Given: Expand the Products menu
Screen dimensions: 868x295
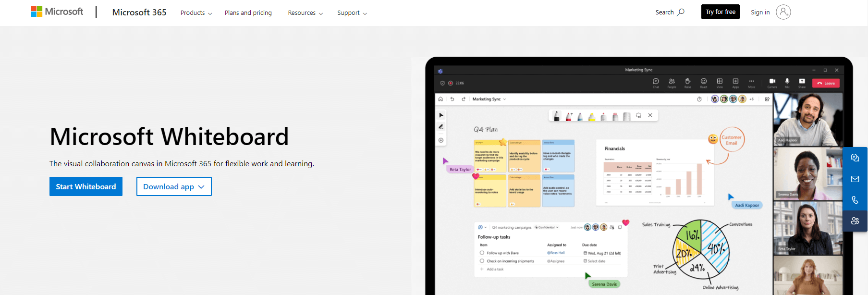Looking at the screenshot, I should click(x=196, y=13).
